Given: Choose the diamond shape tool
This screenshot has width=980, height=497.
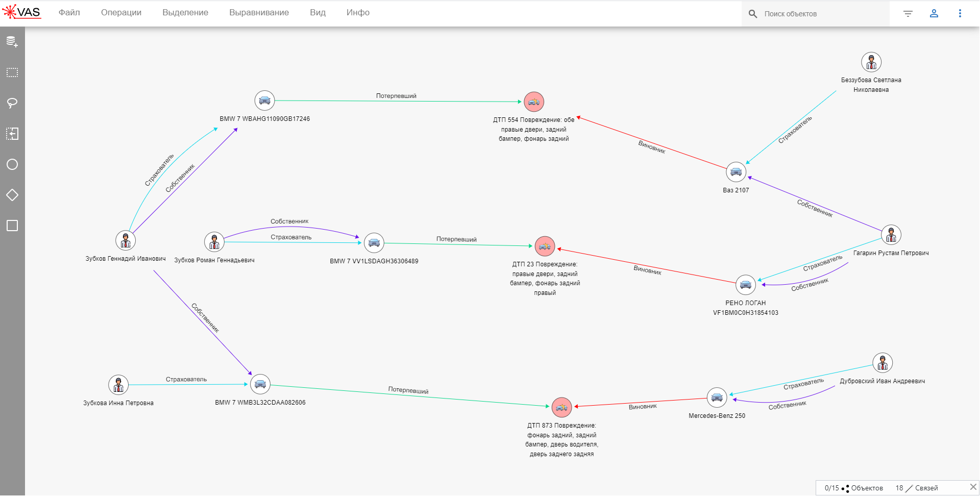Looking at the screenshot, I should point(12,195).
